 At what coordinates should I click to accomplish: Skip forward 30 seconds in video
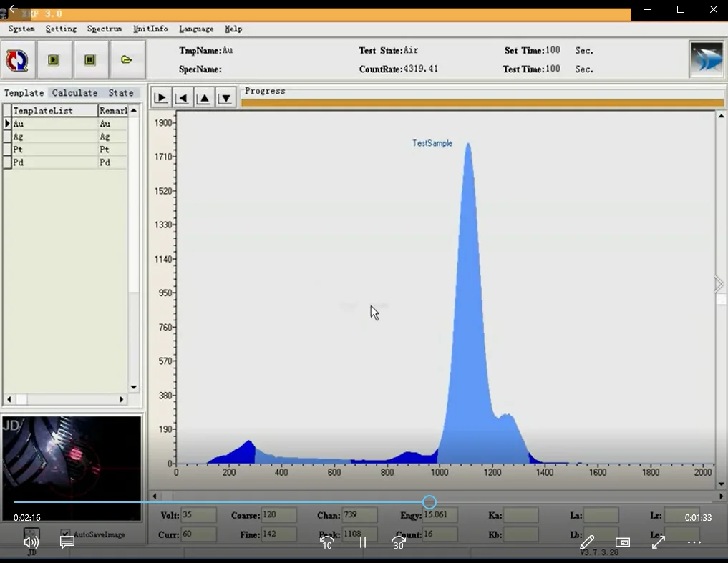[399, 542]
